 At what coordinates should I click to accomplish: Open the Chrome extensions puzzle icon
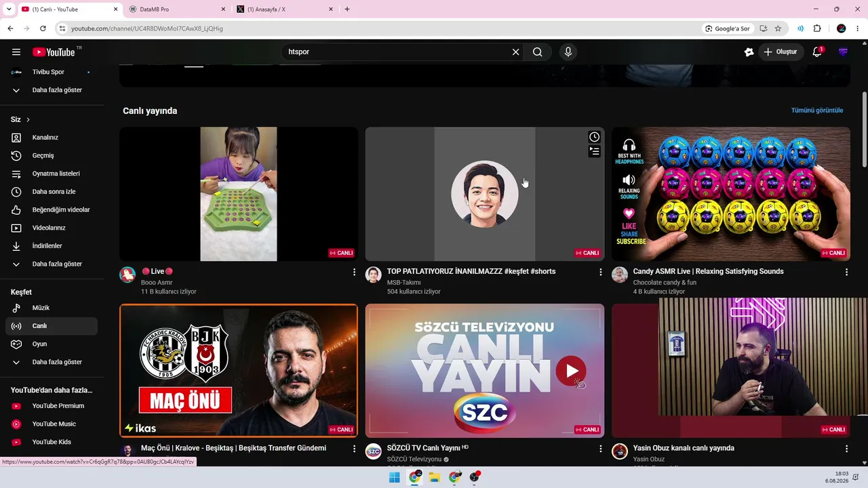click(817, 28)
